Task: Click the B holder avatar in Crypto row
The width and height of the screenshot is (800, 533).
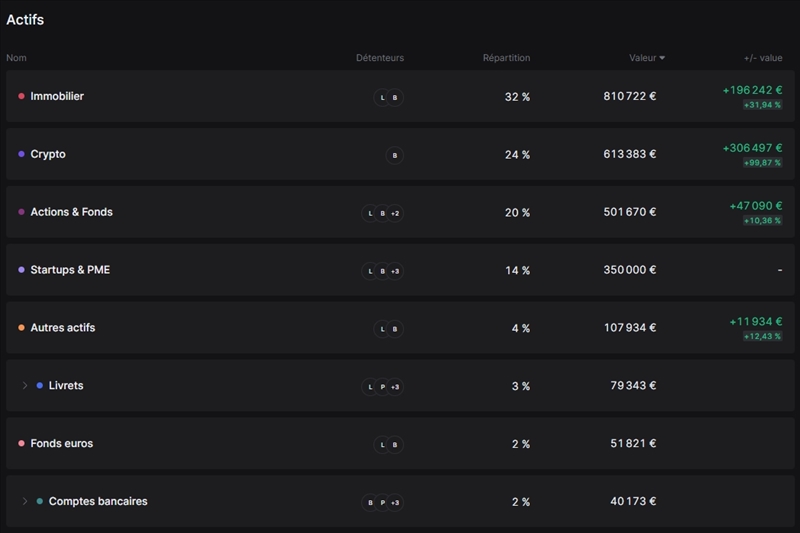Action: click(x=395, y=155)
